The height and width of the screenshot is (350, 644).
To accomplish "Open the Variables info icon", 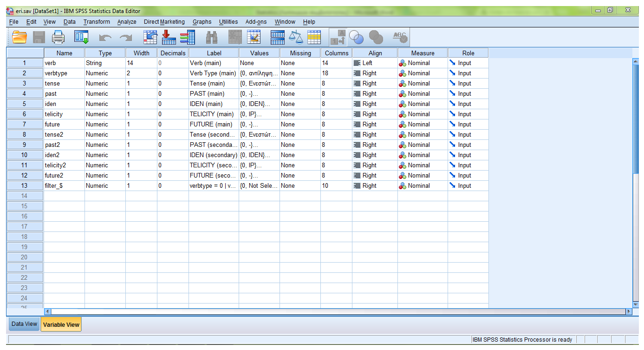I will point(188,37).
